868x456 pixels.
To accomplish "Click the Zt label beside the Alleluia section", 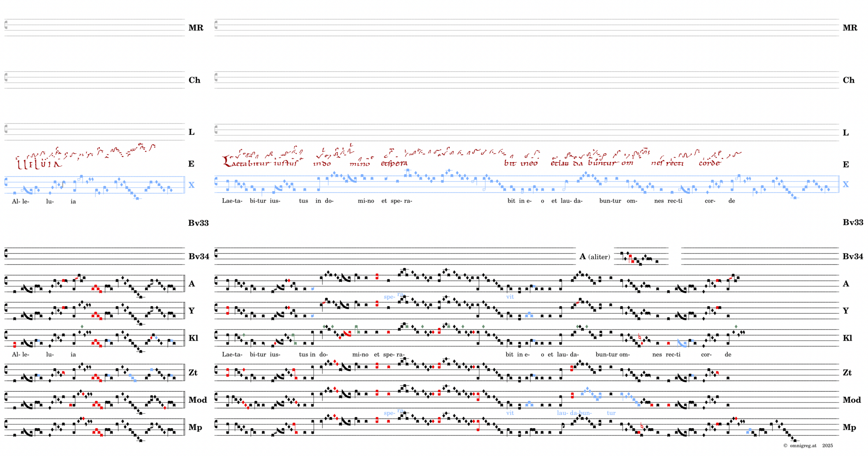I will [x=193, y=372].
